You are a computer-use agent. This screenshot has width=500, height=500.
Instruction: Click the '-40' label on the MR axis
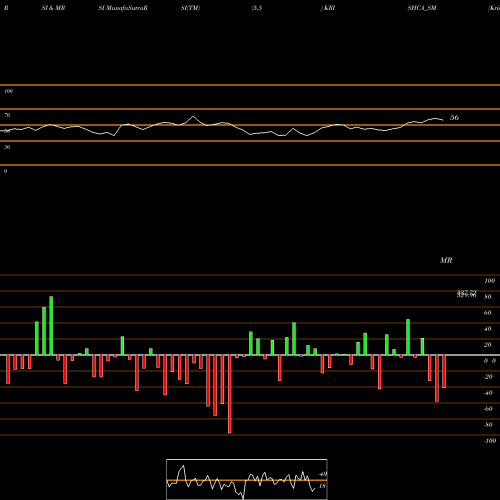[488, 393]
